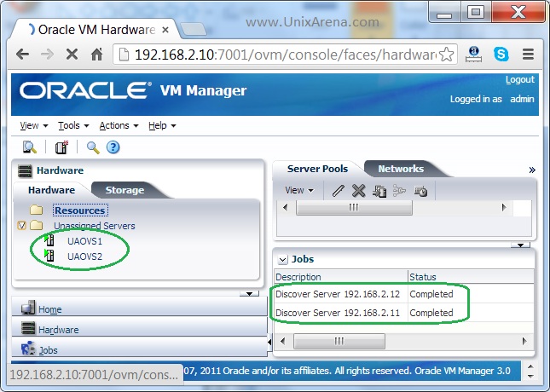
Task: Click the Skype extension icon
Action: pos(501,54)
